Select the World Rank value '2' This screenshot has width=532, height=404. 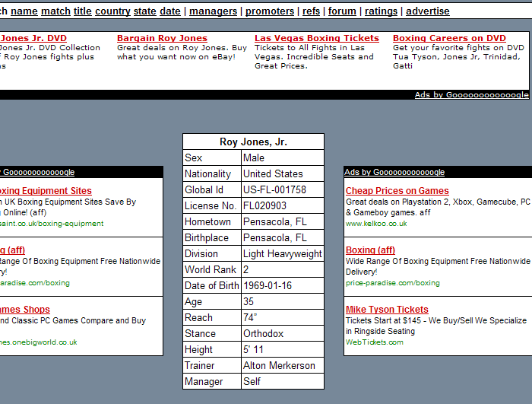(246, 269)
